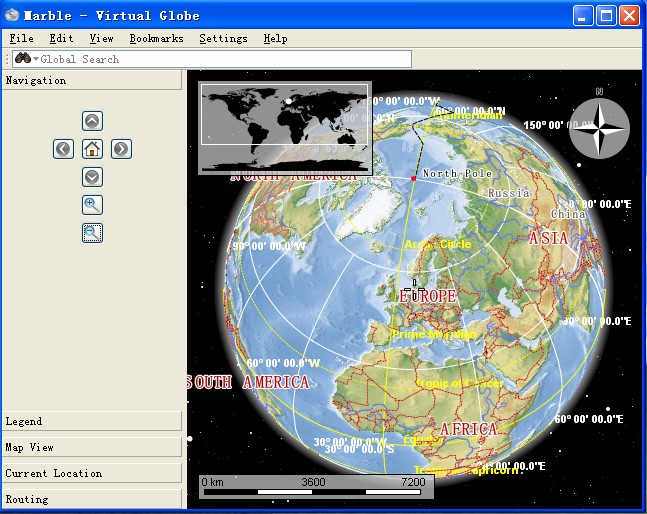The image size is (647, 514).
Task: Open the File menu
Action: click(21, 38)
